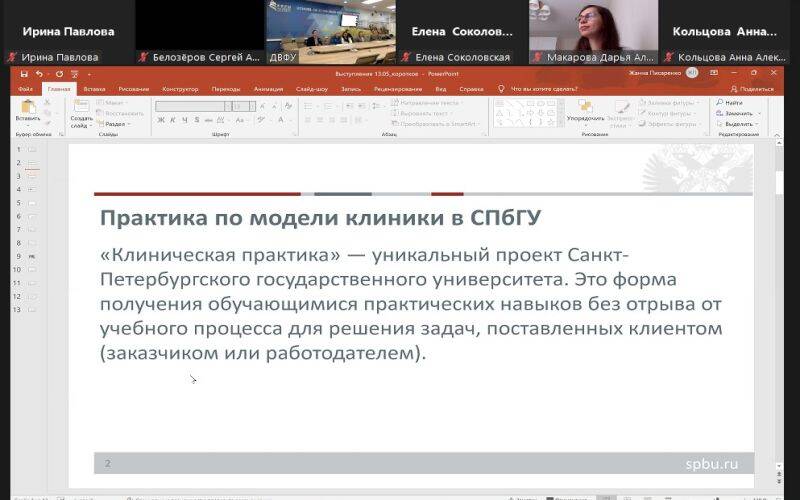This screenshot has height=500, width=800.
Task: Click the Save icon in quick access toolbar
Action: tap(24, 74)
